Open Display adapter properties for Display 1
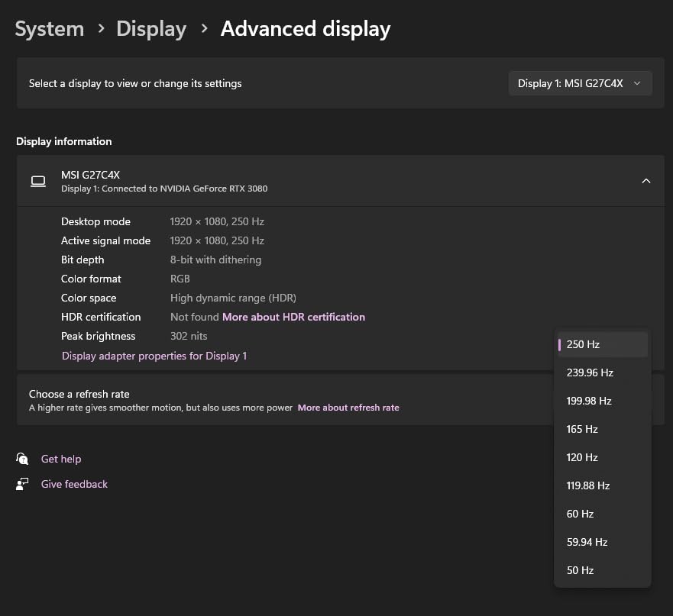Image resolution: width=673 pixels, height=616 pixels. [154, 356]
